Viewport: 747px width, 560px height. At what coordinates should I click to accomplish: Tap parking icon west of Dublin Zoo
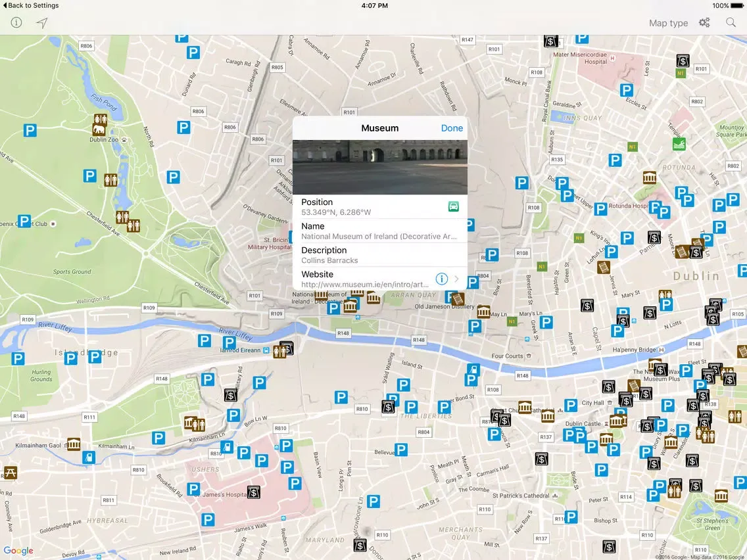pos(30,130)
